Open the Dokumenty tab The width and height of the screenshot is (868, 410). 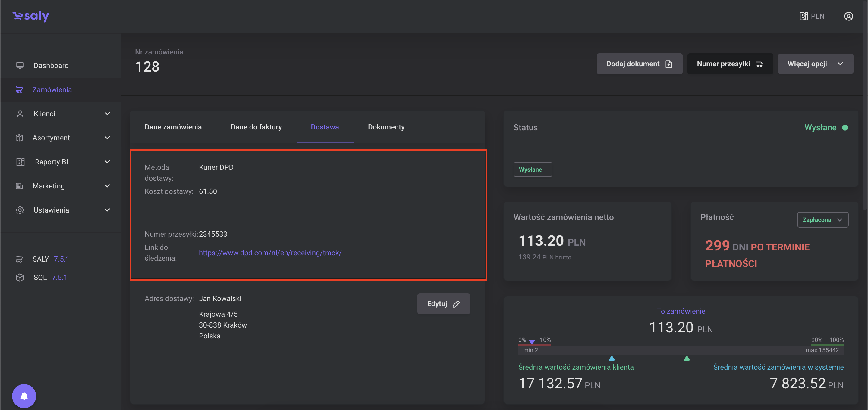pos(386,127)
